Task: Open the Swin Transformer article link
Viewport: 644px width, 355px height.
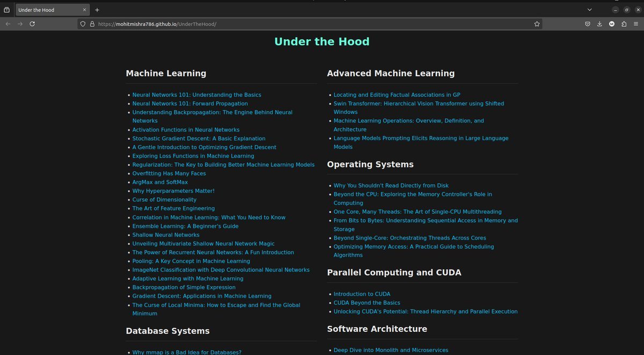Action: [419, 108]
